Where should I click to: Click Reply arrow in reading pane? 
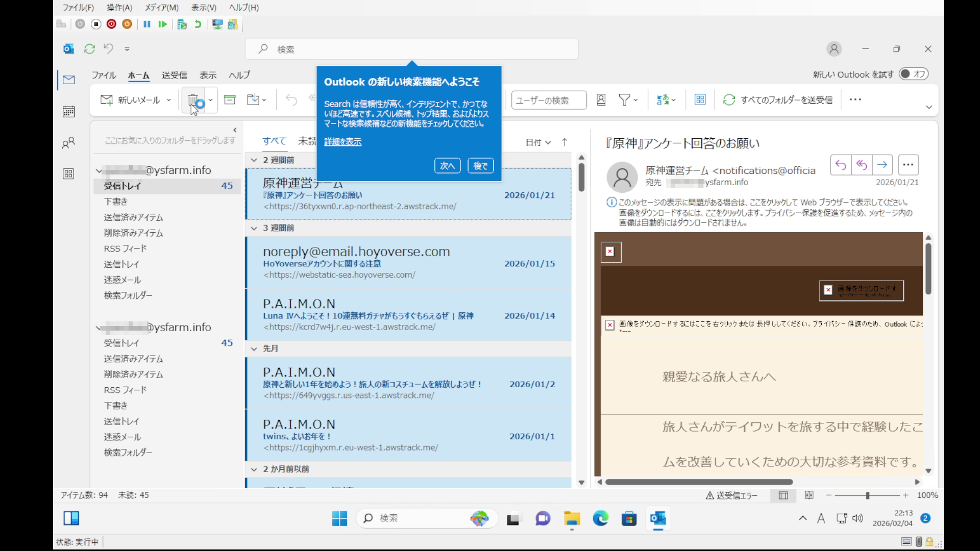pos(841,165)
